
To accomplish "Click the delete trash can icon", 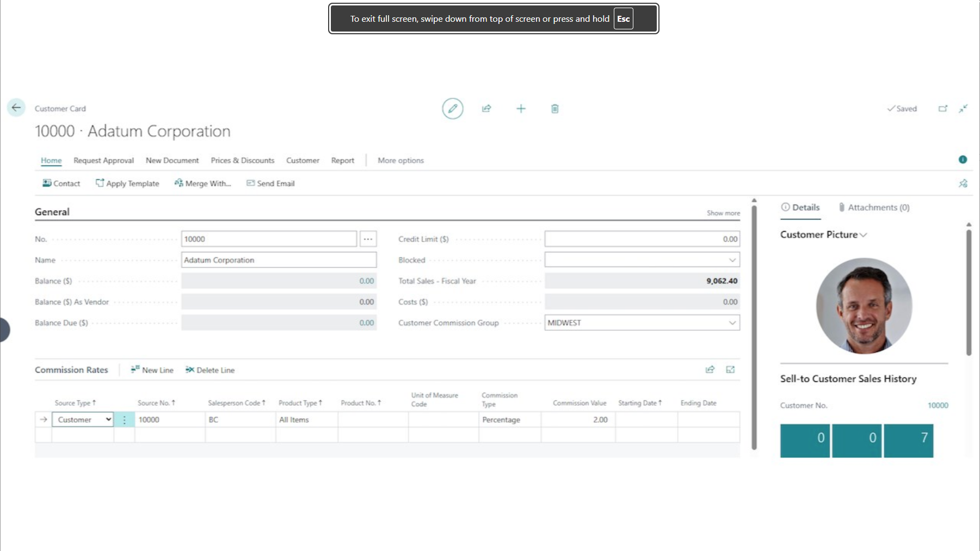I will (554, 109).
